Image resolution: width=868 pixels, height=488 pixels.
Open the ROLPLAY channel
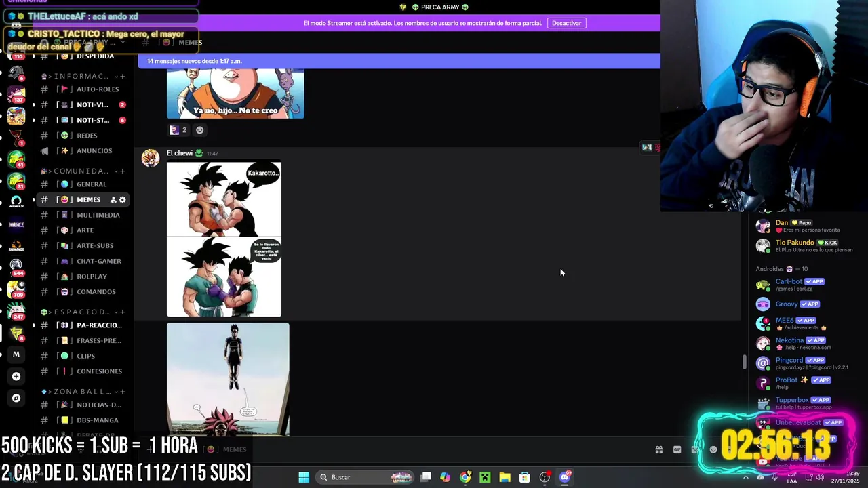(83, 277)
